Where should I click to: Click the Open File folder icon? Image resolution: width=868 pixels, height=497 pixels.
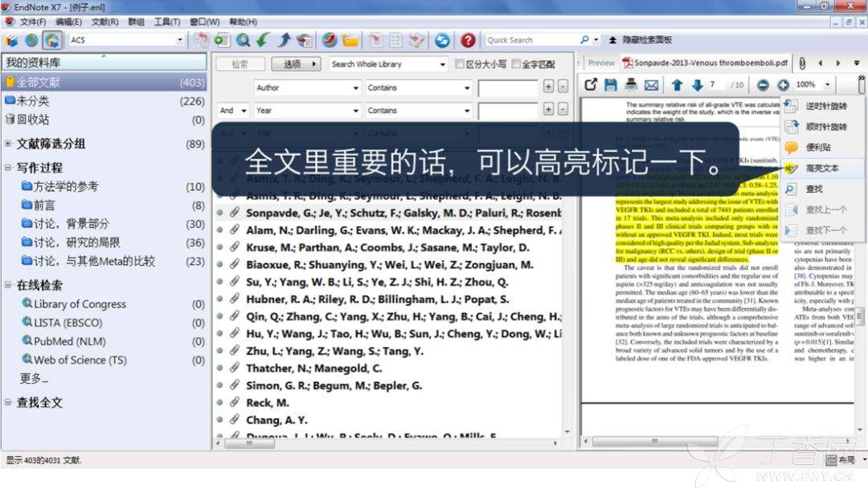coord(350,40)
